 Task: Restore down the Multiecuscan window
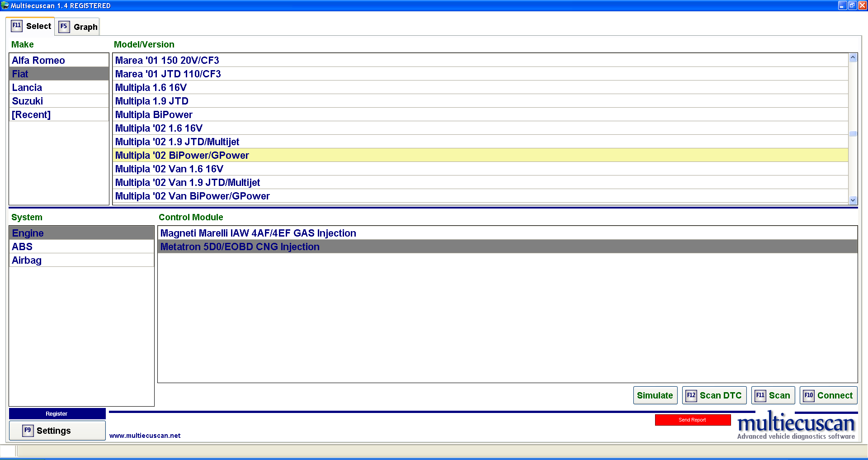852,5
